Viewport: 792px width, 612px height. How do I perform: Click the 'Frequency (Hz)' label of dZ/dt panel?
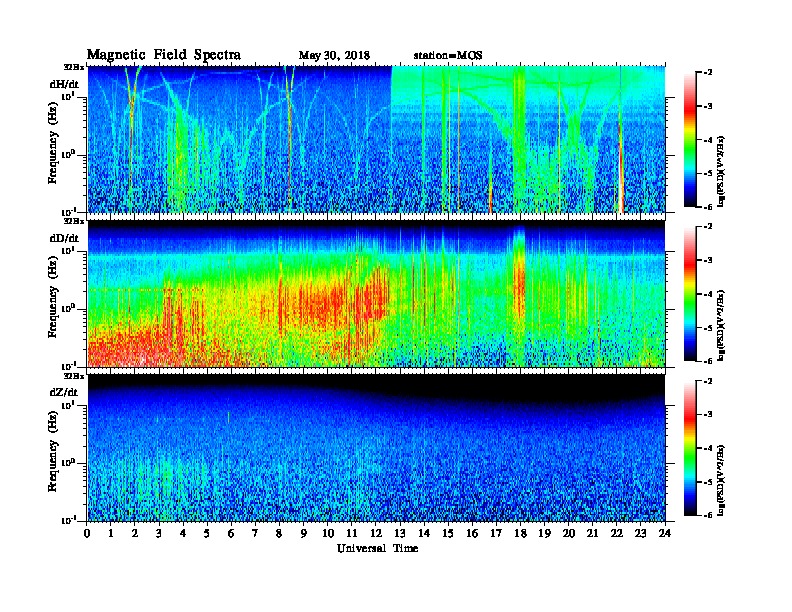(53, 451)
